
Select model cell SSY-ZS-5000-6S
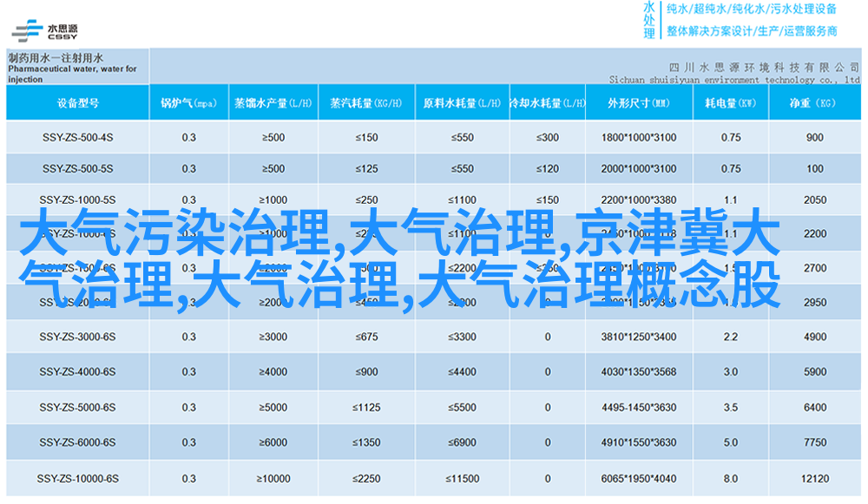click(x=78, y=407)
